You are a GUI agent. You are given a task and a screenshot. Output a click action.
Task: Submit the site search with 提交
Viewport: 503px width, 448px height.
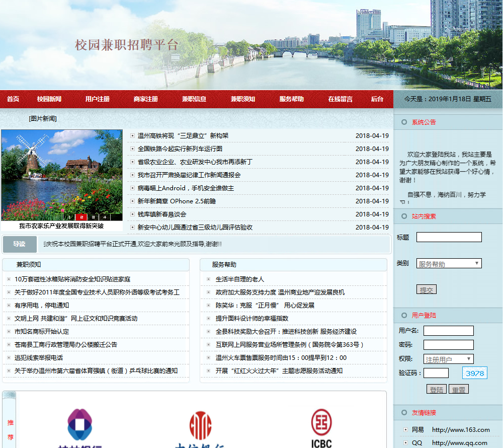click(x=427, y=289)
